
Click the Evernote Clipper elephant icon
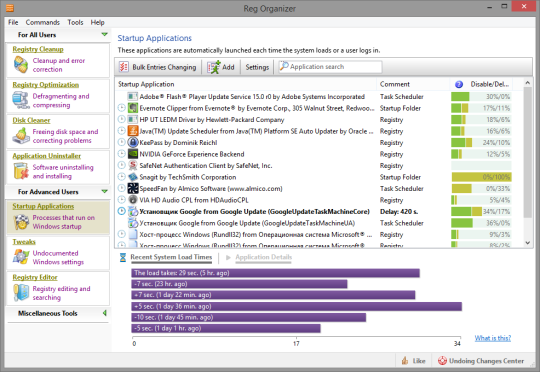pyautogui.click(x=133, y=108)
